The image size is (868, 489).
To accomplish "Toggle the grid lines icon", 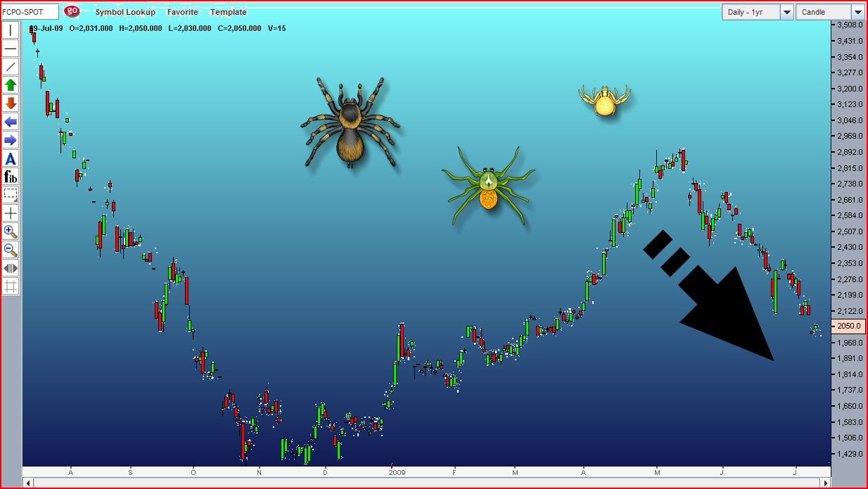I will coord(11,286).
